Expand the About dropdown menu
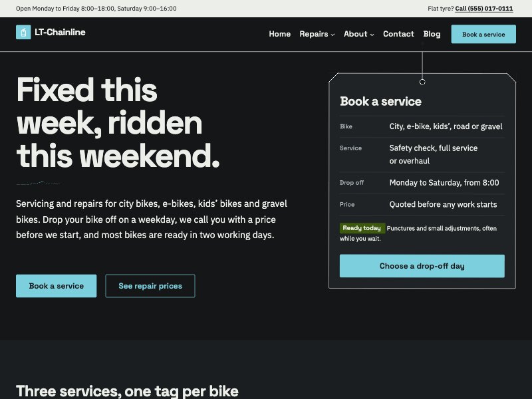Screen dimensions: 532x399 click(358, 34)
